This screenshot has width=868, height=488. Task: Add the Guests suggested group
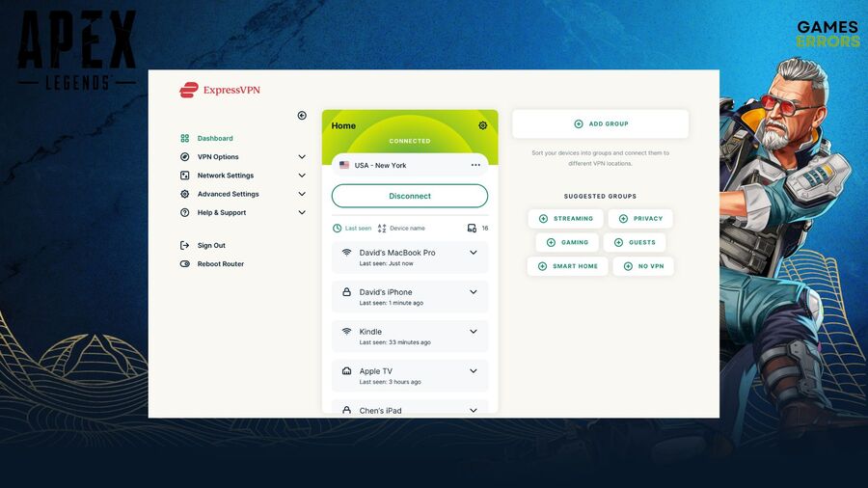tap(635, 242)
